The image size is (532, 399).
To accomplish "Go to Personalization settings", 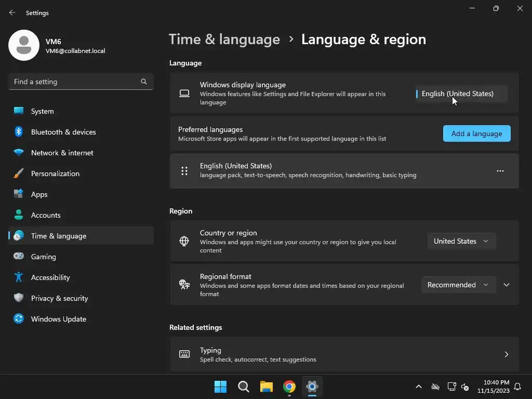I will pyautogui.click(x=81, y=174).
